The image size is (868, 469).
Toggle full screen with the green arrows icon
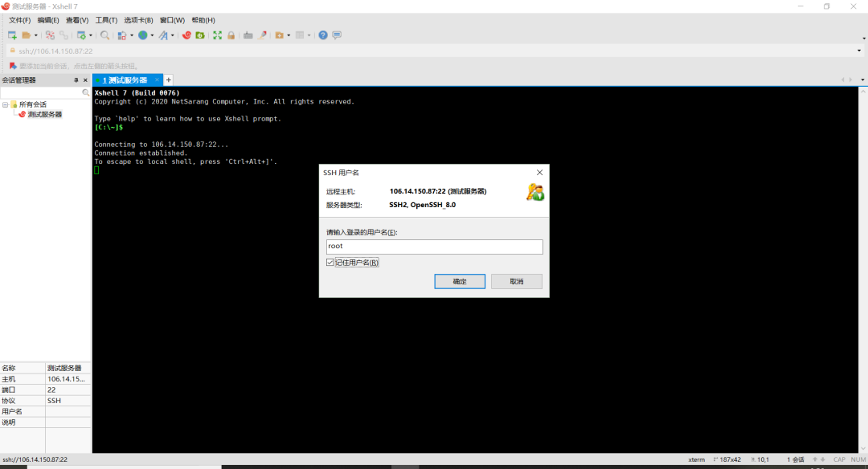tap(218, 35)
